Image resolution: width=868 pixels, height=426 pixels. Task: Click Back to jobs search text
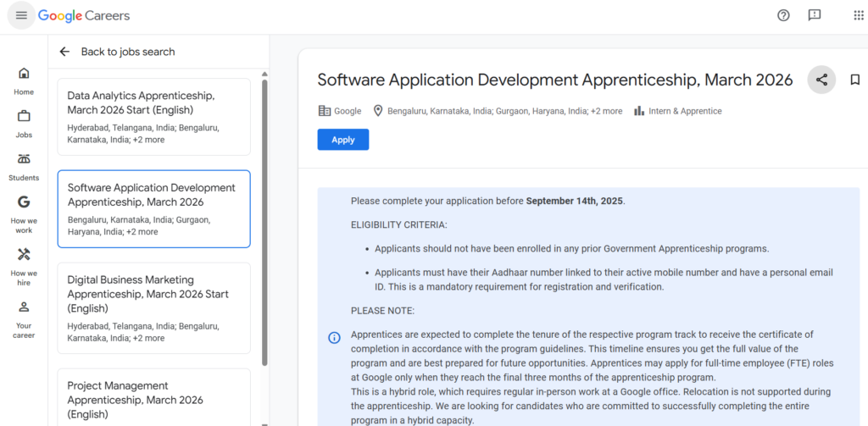128,52
